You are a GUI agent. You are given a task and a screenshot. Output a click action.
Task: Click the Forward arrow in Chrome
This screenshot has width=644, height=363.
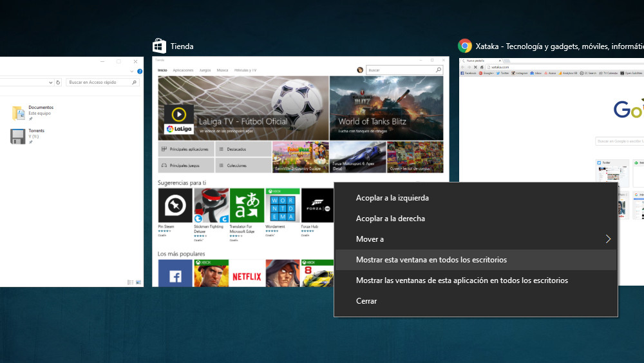tap(469, 67)
